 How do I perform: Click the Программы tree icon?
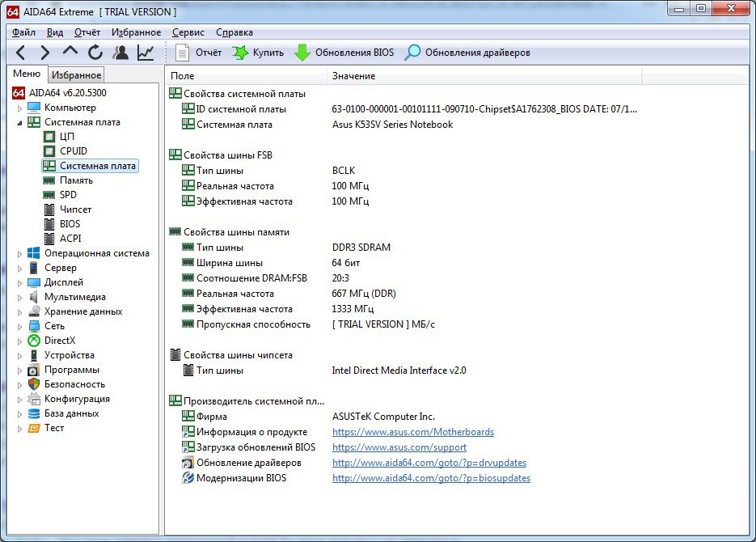(34, 370)
